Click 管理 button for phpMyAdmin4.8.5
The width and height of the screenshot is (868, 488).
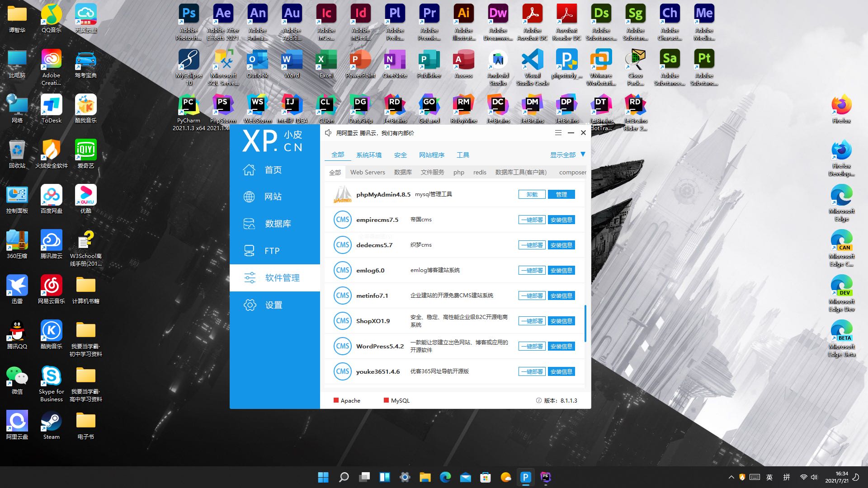pos(561,194)
